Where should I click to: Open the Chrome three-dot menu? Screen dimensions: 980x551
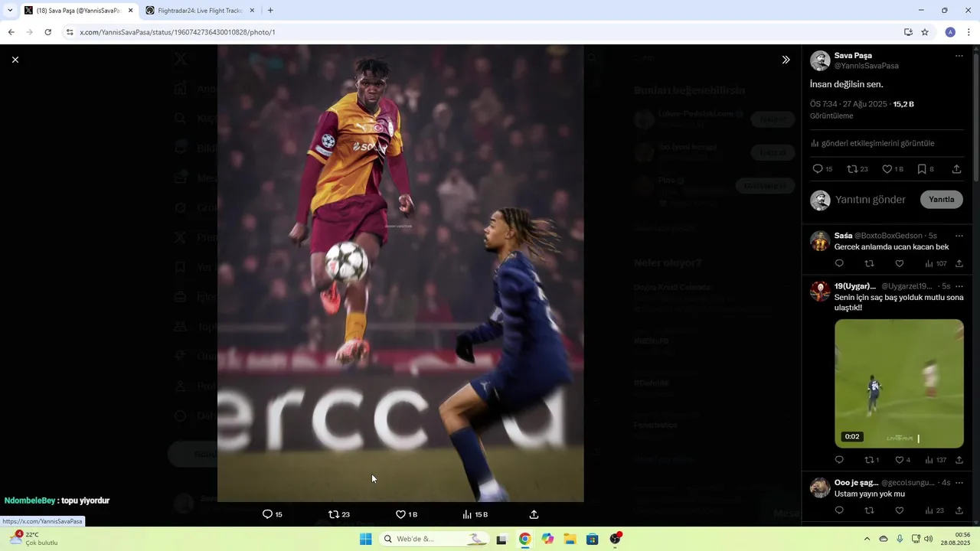pos(969,32)
